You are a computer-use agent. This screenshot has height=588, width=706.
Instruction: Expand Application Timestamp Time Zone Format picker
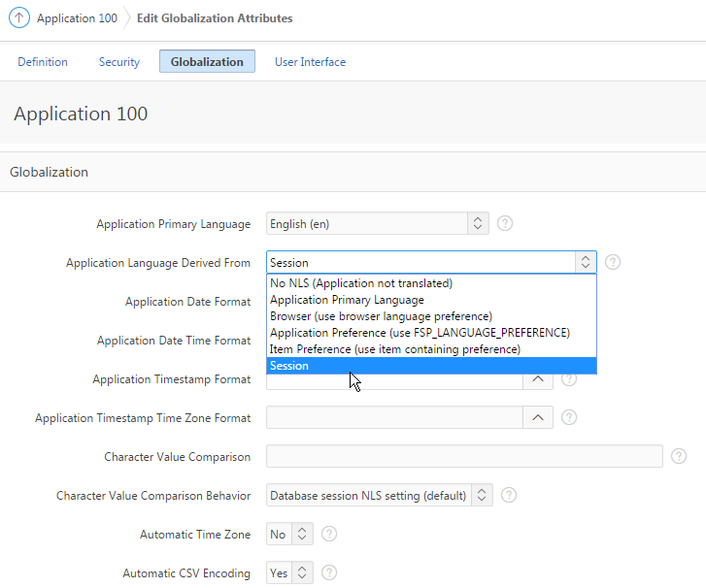click(537, 417)
